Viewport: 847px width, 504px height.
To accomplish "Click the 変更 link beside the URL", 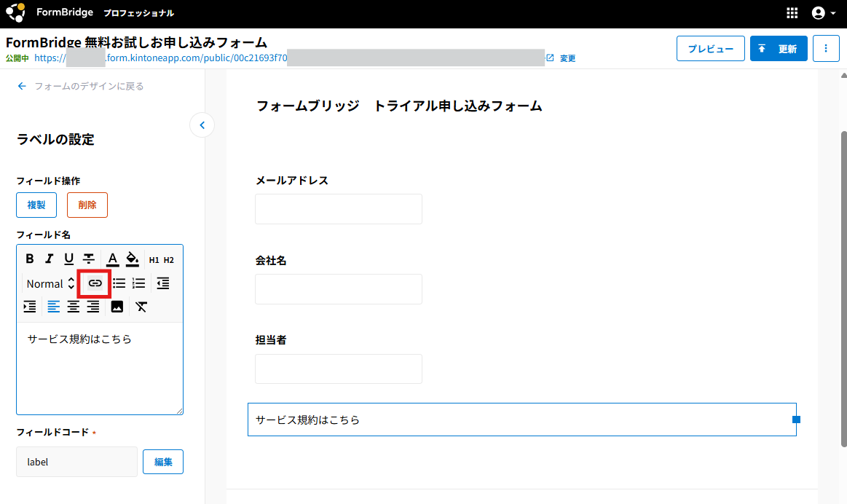I will (567, 58).
